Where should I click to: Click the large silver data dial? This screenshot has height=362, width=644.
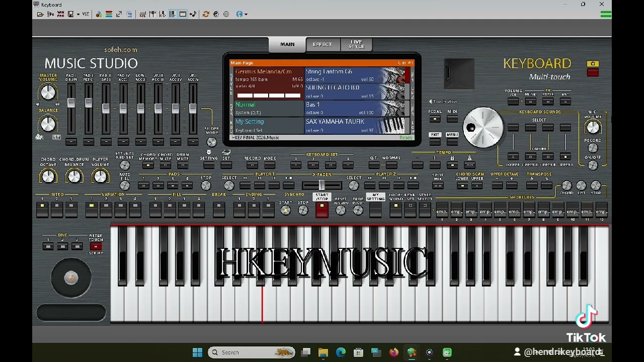click(482, 127)
